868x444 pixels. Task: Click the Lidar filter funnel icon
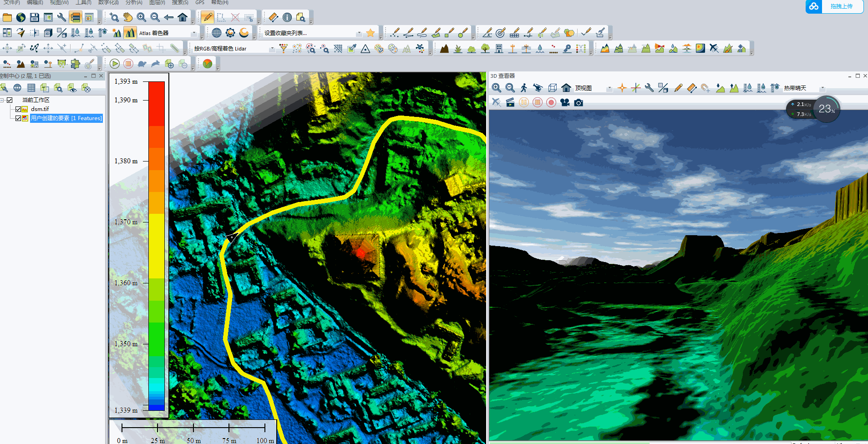(x=284, y=48)
